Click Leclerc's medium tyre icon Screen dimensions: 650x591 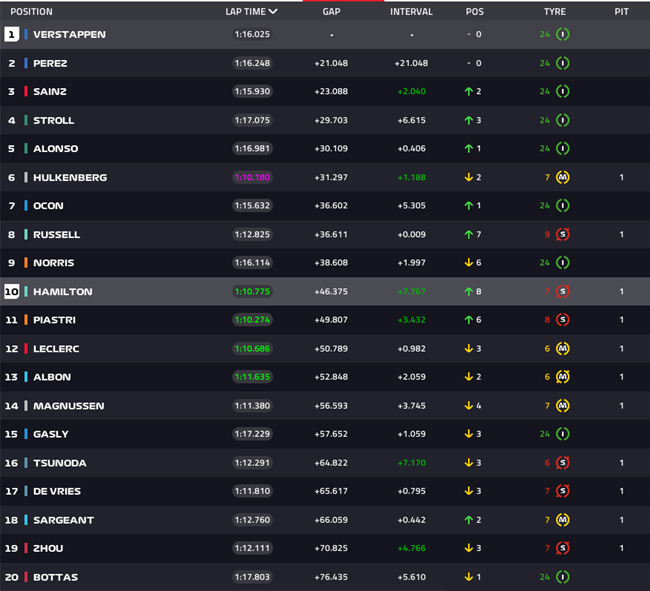click(563, 349)
